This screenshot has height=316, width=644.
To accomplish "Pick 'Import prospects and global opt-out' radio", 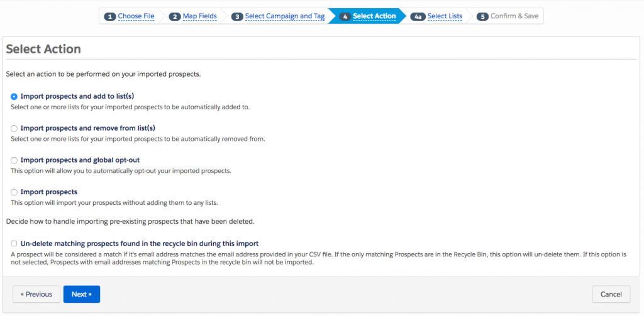I will point(14,160).
